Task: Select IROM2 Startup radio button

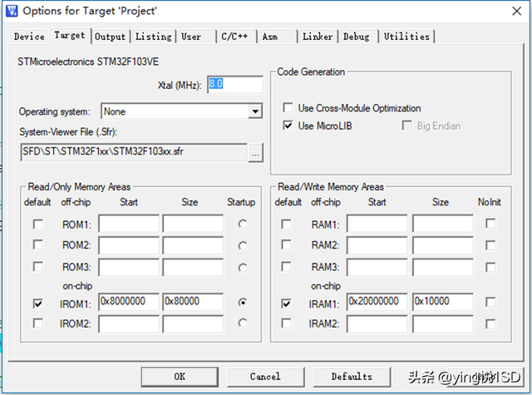Action: (x=243, y=323)
